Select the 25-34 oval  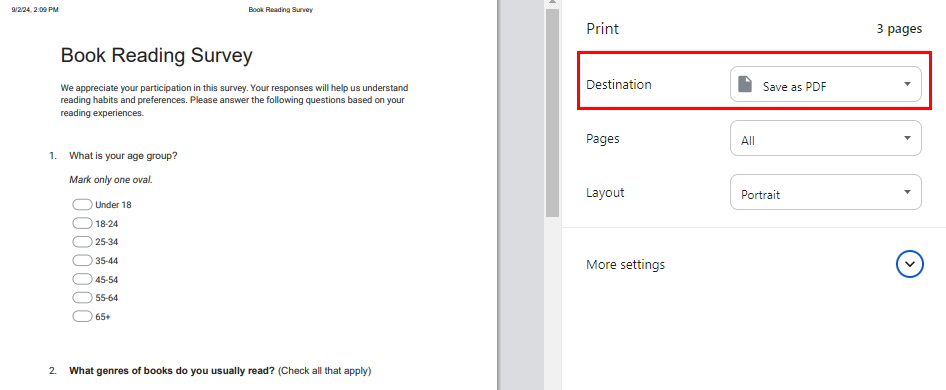[82, 242]
